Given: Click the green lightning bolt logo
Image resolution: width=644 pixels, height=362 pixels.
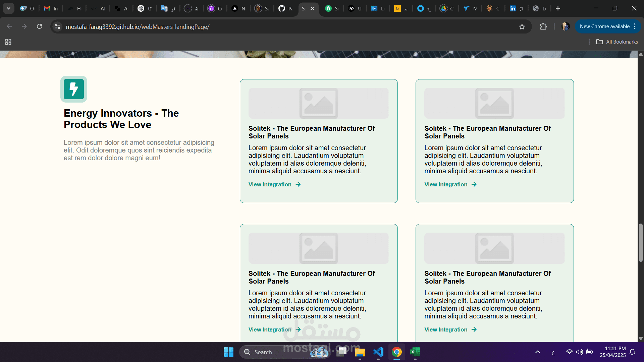Looking at the screenshot, I should [x=74, y=89].
